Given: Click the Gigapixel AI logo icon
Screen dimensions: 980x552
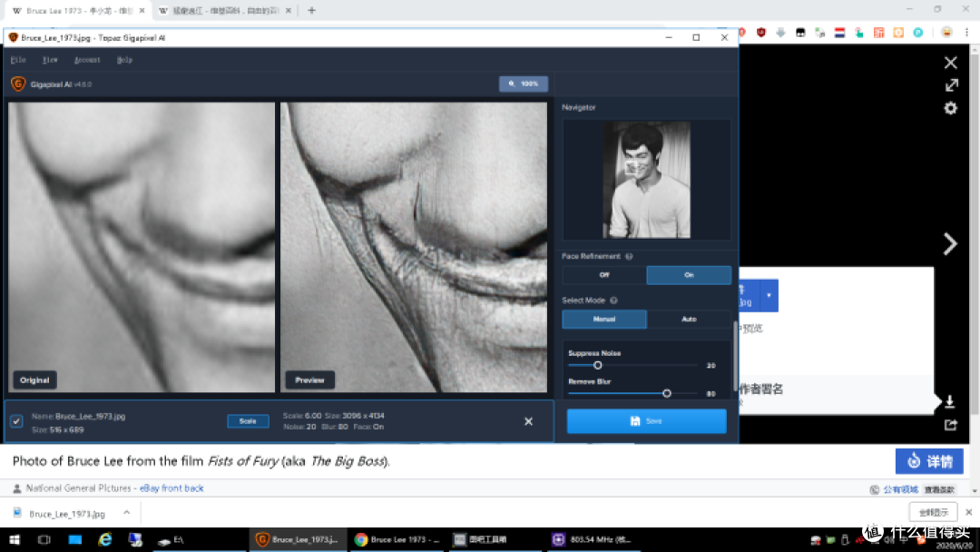Looking at the screenshot, I should (x=18, y=84).
